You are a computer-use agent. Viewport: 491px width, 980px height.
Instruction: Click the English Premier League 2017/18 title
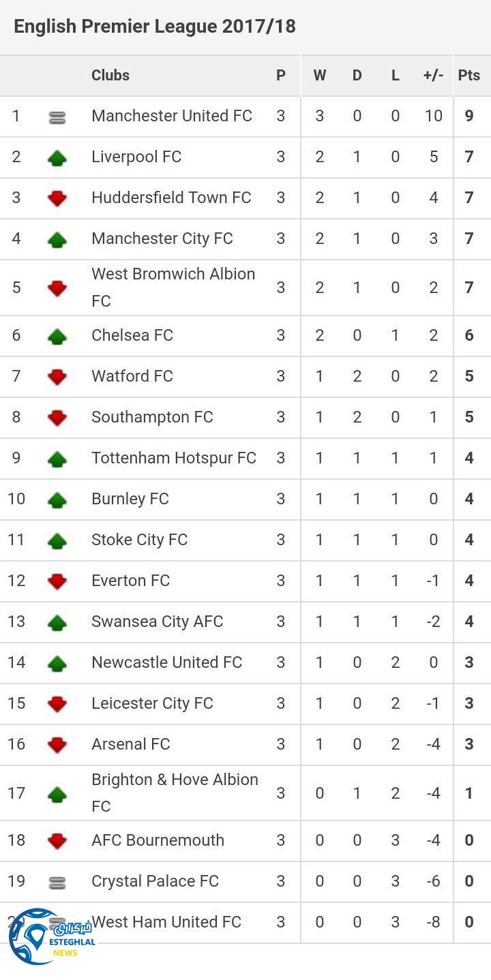click(x=155, y=27)
